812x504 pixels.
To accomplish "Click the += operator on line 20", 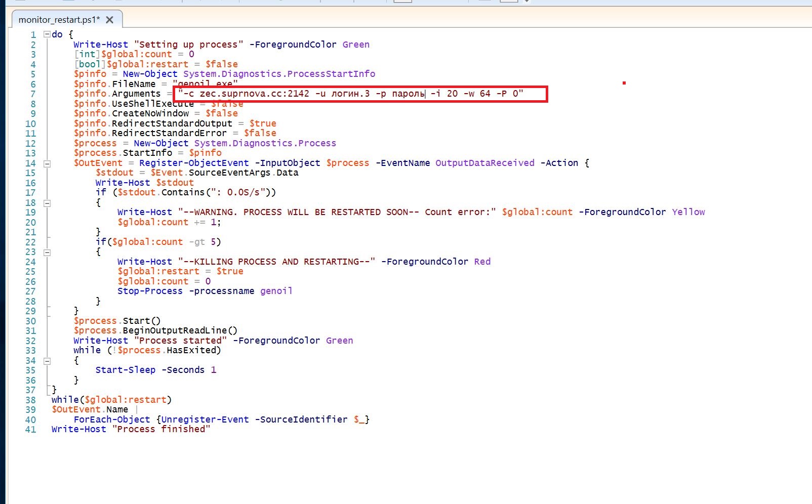I will [x=199, y=222].
